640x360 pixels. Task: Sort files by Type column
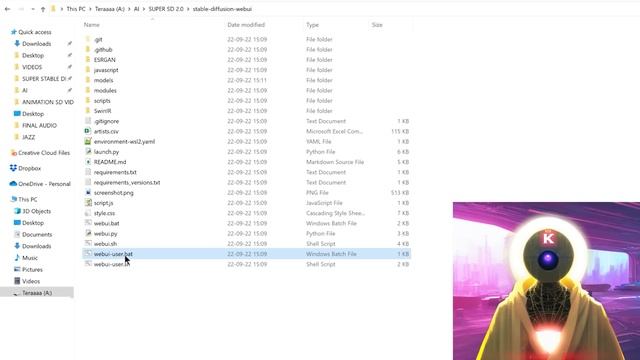coord(312,25)
